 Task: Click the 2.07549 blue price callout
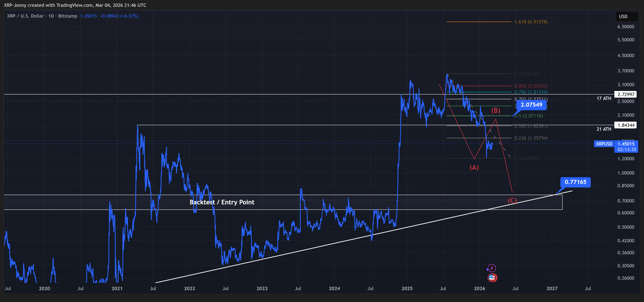531,105
